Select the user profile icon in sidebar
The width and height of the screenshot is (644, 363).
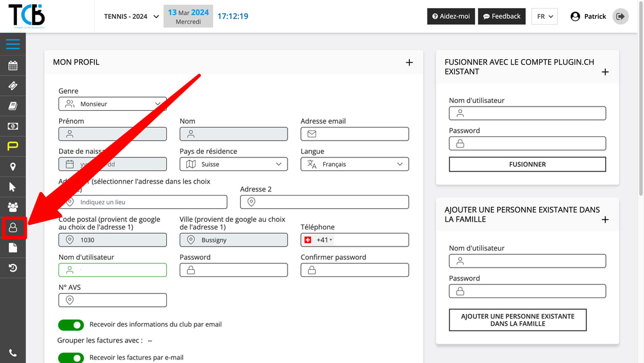click(13, 228)
